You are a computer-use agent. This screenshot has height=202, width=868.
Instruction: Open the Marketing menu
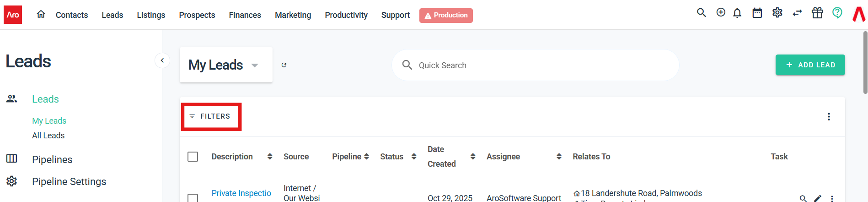click(x=293, y=15)
